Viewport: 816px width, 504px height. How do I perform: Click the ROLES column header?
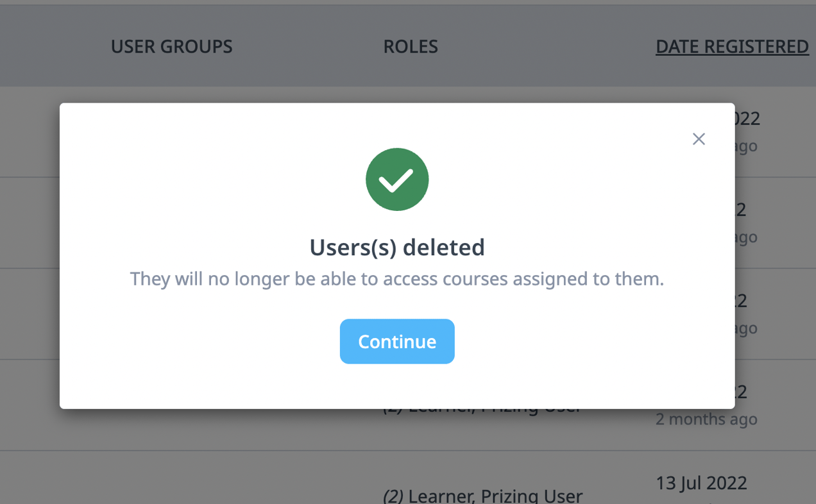point(411,46)
